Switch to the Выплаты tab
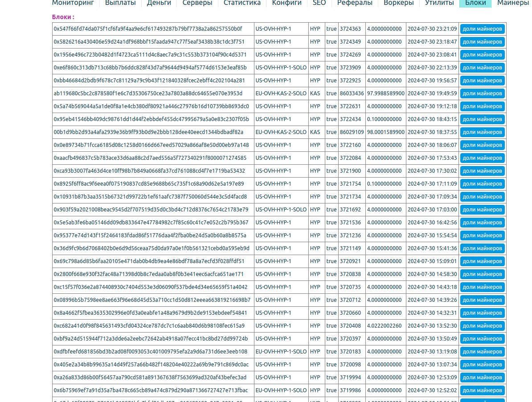The image size is (532, 402). click(120, 3)
